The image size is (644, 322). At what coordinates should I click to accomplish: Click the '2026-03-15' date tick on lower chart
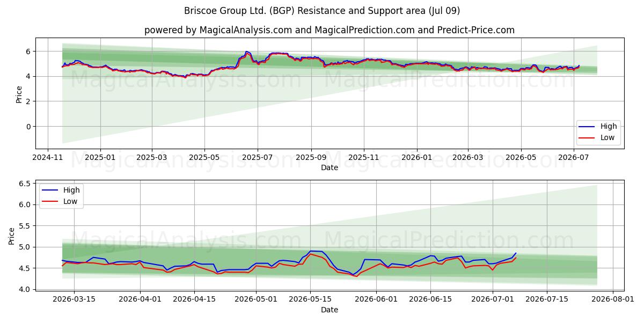74,299
